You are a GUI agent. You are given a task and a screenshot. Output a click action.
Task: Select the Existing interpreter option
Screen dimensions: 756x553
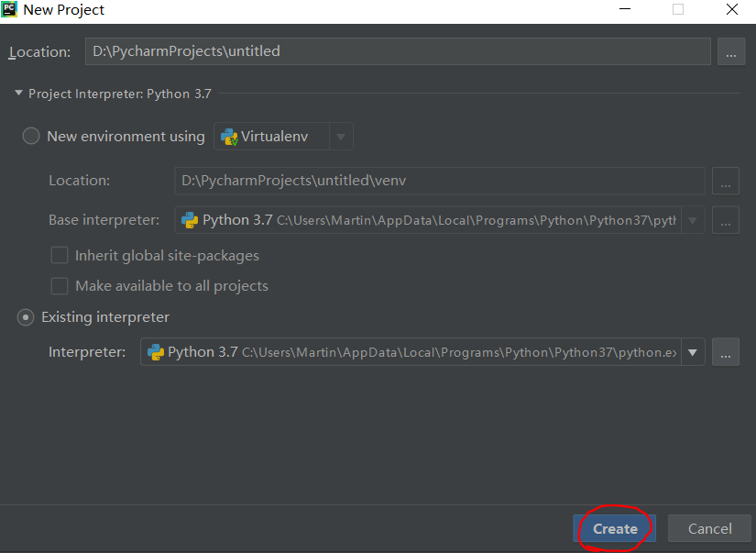pyautogui.click(x=25, y=317)
